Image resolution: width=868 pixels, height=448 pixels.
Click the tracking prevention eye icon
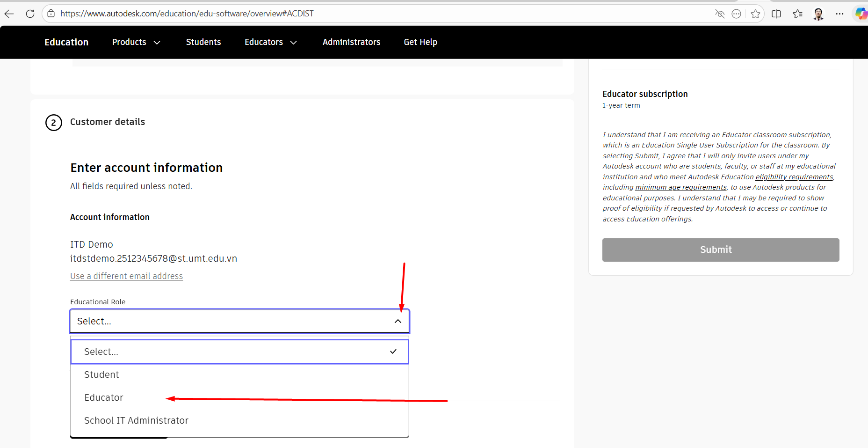click(x=720, y=14)
